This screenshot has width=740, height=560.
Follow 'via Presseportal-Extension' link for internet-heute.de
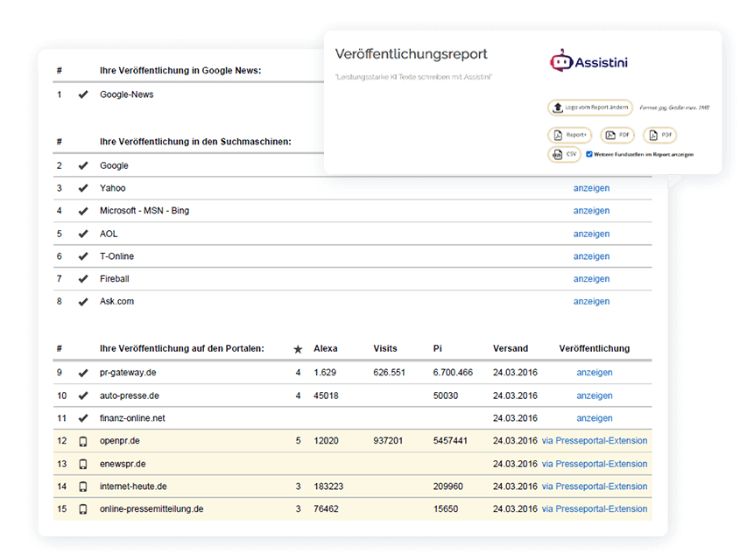click(x=595, y=486)
